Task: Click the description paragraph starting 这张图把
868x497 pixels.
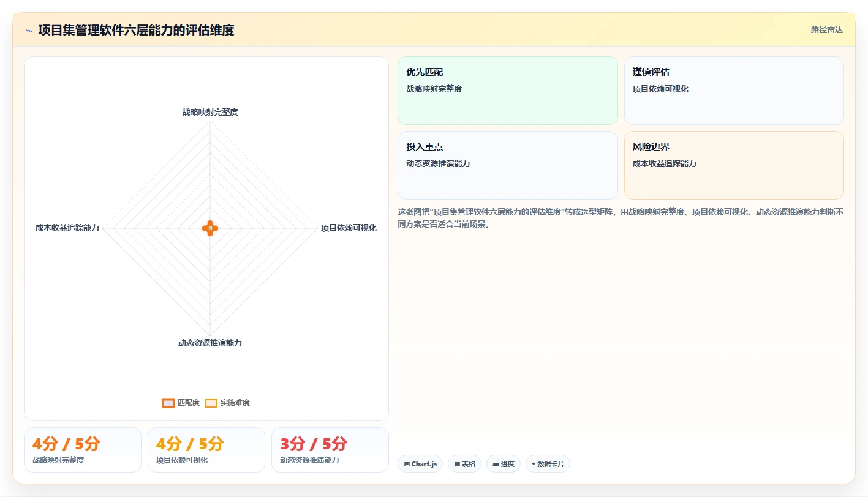Action: tap(621, 218)
